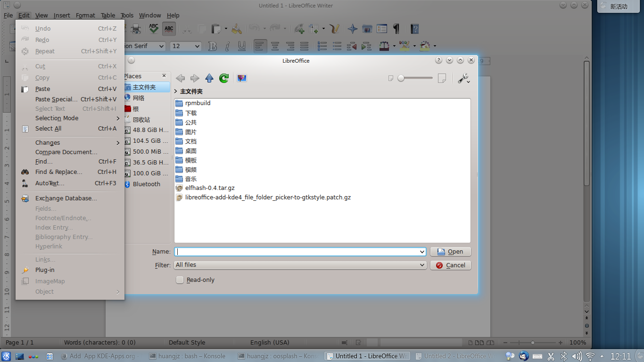Choose Paste Special from Edit menu
Screen dimensions: 644x362
(x=70, y=99)
